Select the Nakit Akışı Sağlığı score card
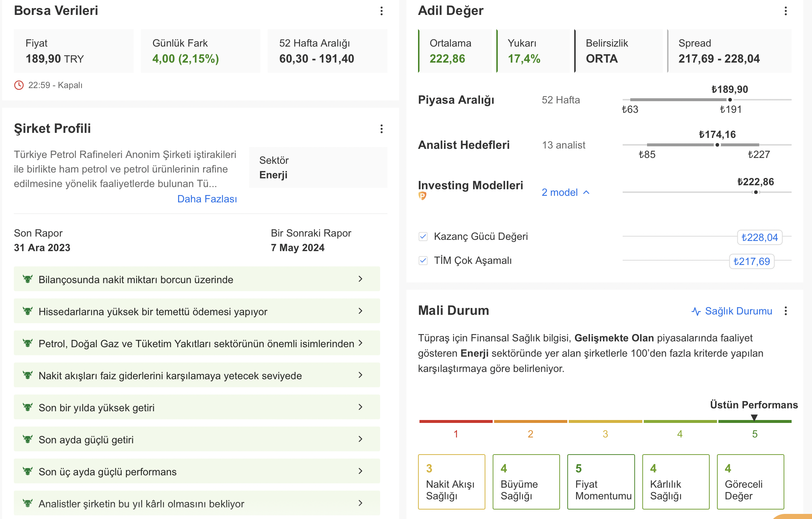 [452, 482]
